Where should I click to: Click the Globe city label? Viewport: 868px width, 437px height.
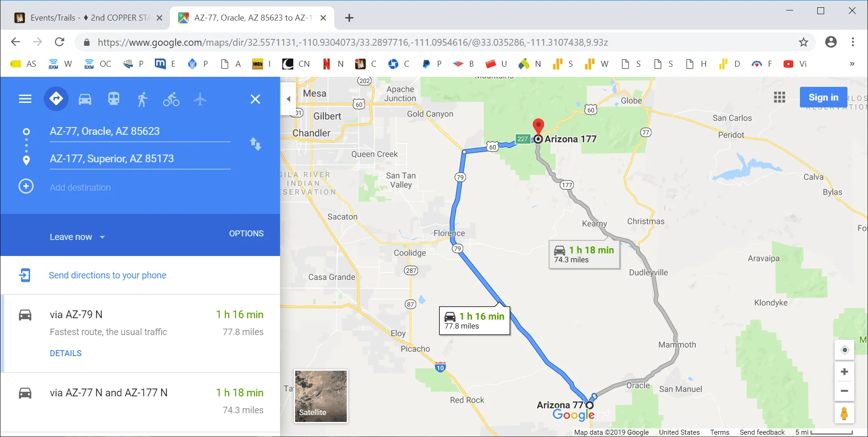pyautogui.click(x=631, y=101)
